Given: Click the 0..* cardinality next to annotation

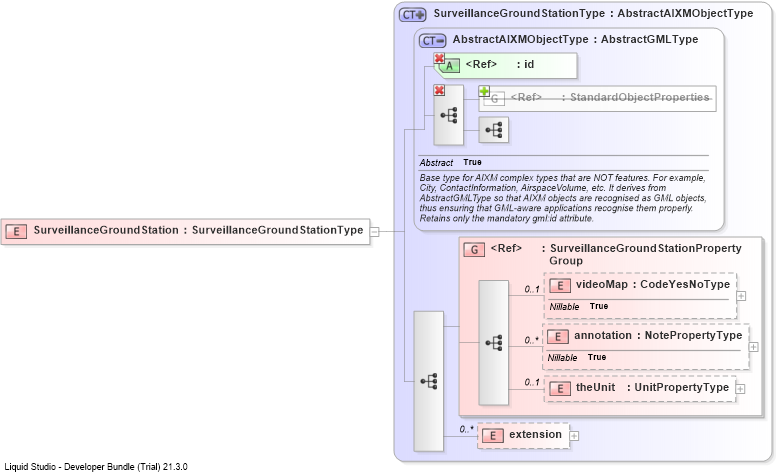Looking at the screenshot, I should coord(532,340).
